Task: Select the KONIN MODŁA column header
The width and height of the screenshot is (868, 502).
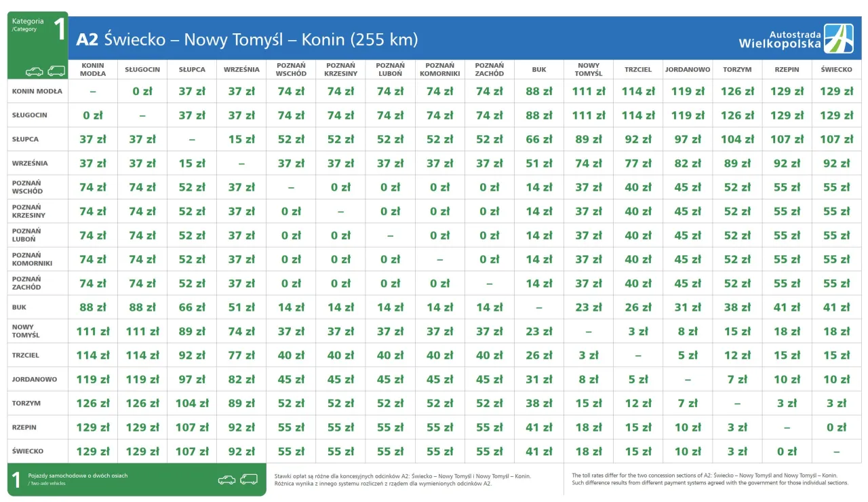Action: coord(93,69)
